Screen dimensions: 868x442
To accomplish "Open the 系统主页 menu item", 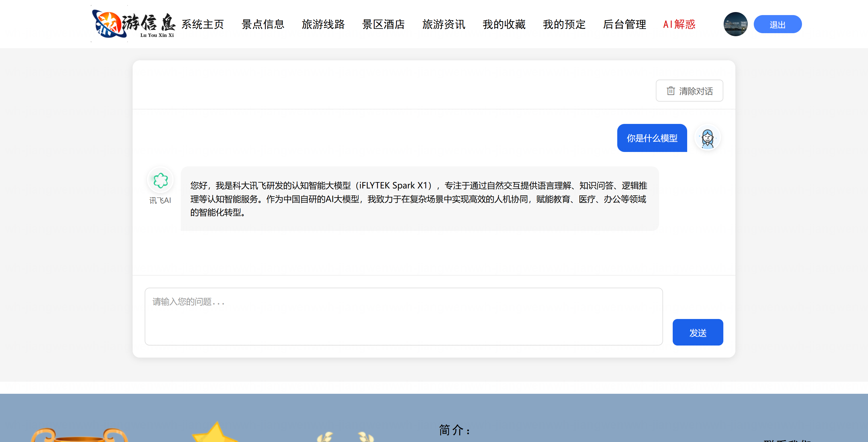I will point(203,24).
